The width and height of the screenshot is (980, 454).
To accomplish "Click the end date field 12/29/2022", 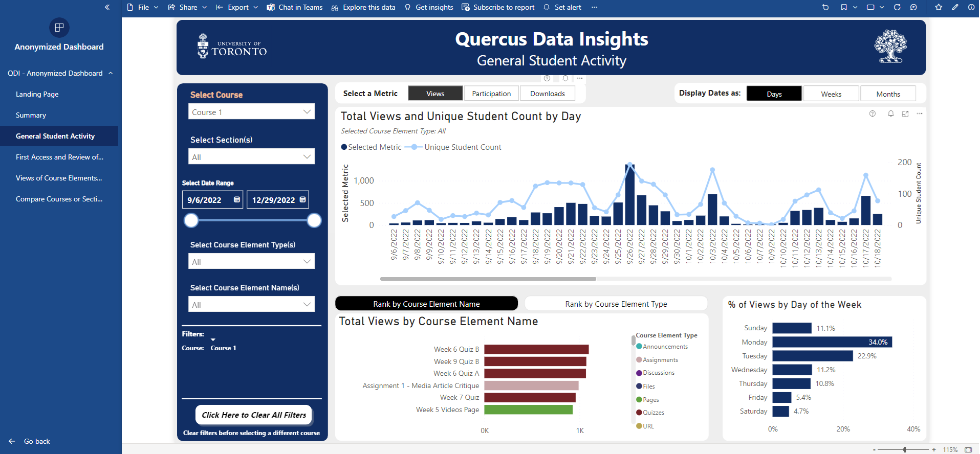I will [273, 200].
